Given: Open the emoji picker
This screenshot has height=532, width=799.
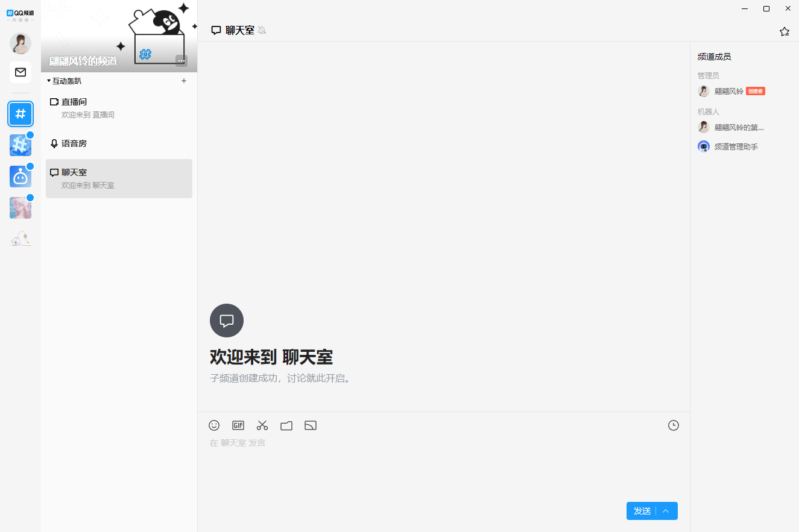Looking at the screenshot, I should (x=214, y=425).
